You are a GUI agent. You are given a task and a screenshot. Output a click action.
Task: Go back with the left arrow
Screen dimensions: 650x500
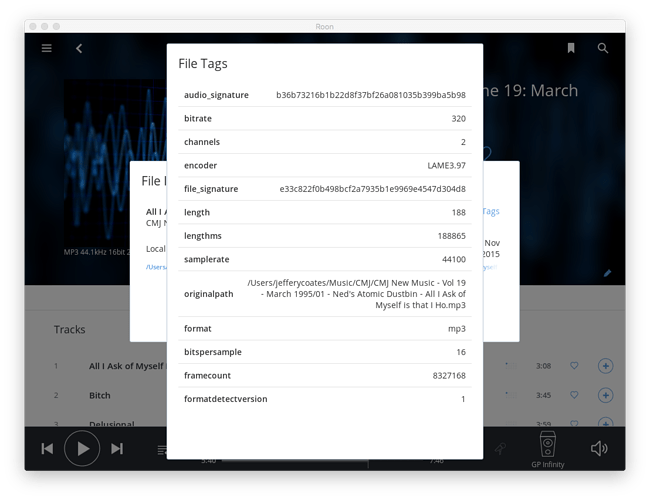coord(79,49)
